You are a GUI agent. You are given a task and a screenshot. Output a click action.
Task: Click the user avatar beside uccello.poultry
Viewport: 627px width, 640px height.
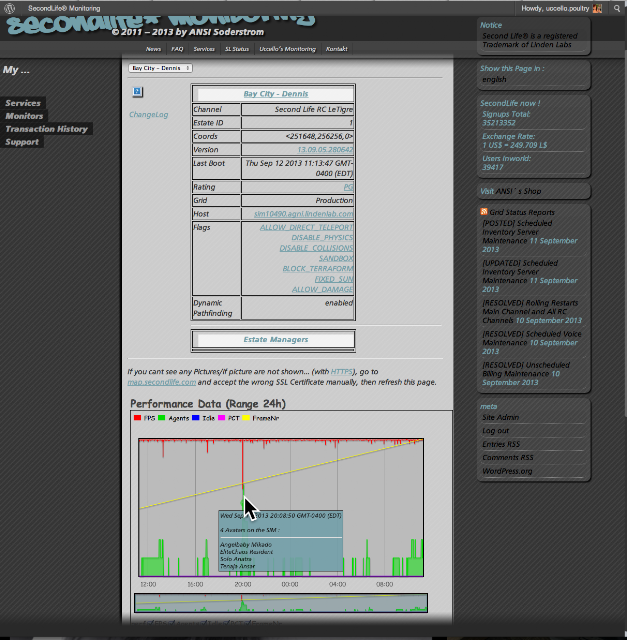[598, 8]
